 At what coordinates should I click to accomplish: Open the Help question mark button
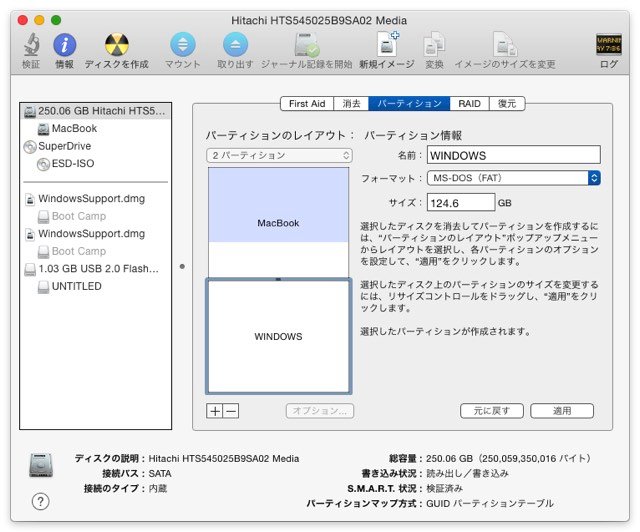(40, 501)
